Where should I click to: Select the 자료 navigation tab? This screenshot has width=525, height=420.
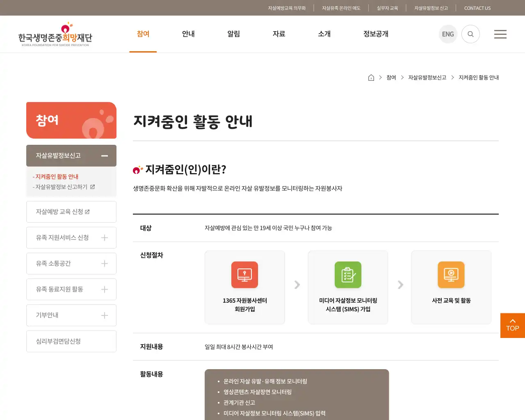coord(279,34)
